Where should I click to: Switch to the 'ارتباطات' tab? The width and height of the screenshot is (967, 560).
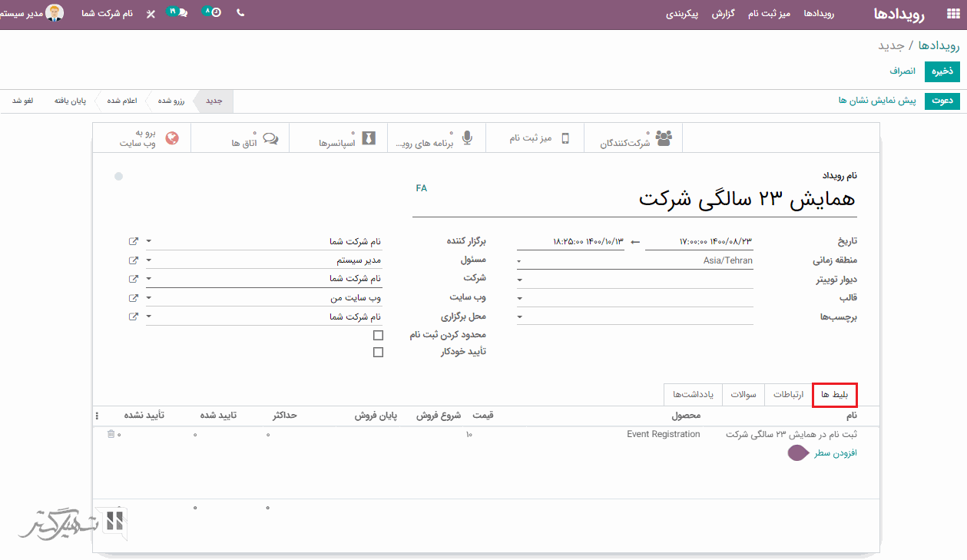coord(788,395)
